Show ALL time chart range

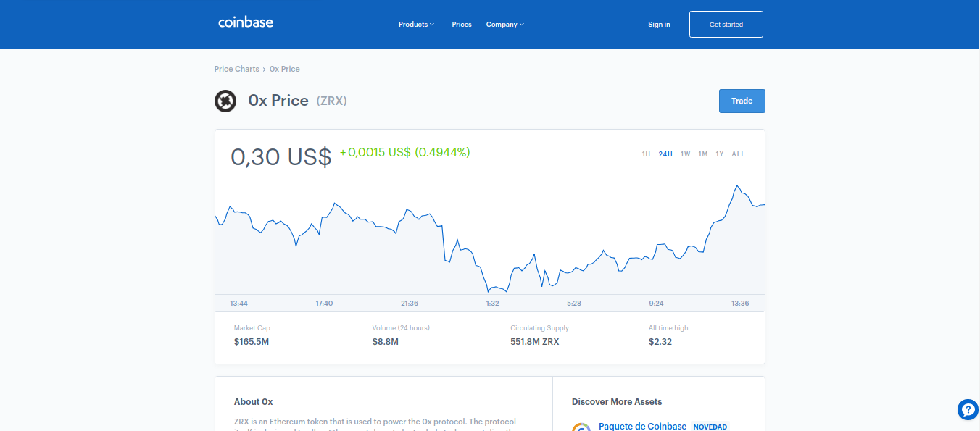[x=738, y=154]
